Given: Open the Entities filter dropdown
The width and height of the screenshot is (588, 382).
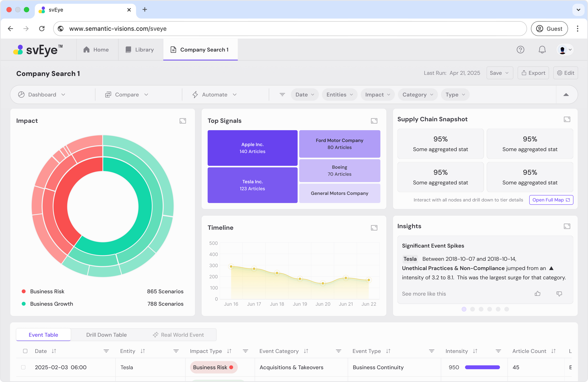Looking at the screenshot, I should (339, 95).
